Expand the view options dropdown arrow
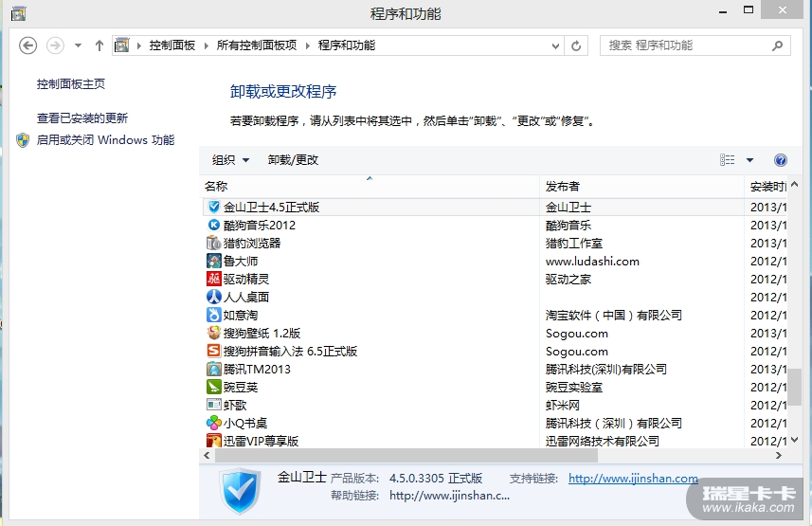 click(x=749, y=160)
